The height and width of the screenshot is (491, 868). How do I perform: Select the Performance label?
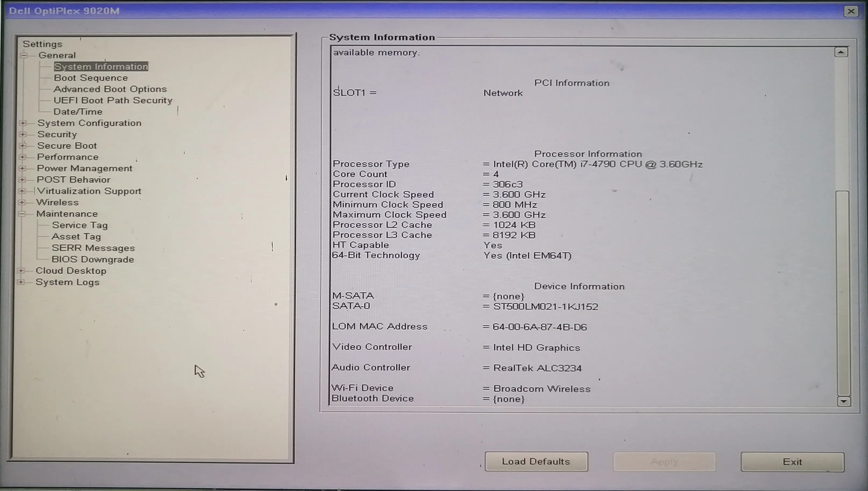pos(68,157)
